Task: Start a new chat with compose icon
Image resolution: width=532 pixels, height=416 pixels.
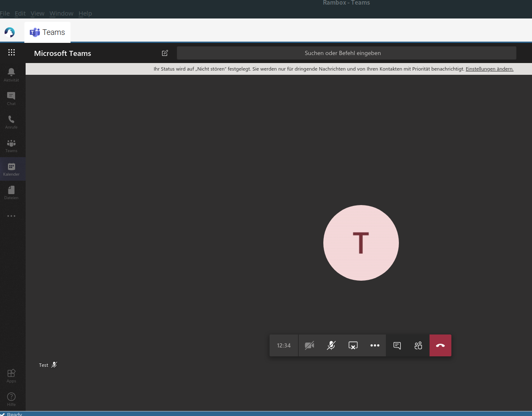Action: [x=165, y=53]
